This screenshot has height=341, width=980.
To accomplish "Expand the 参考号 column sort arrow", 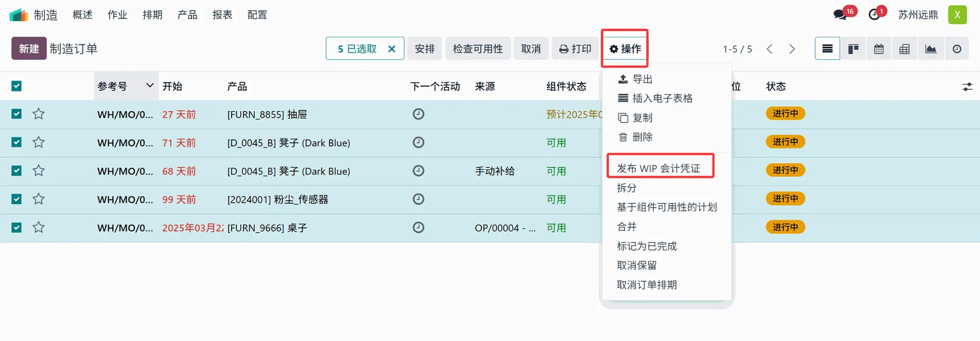I will (150, 85).
